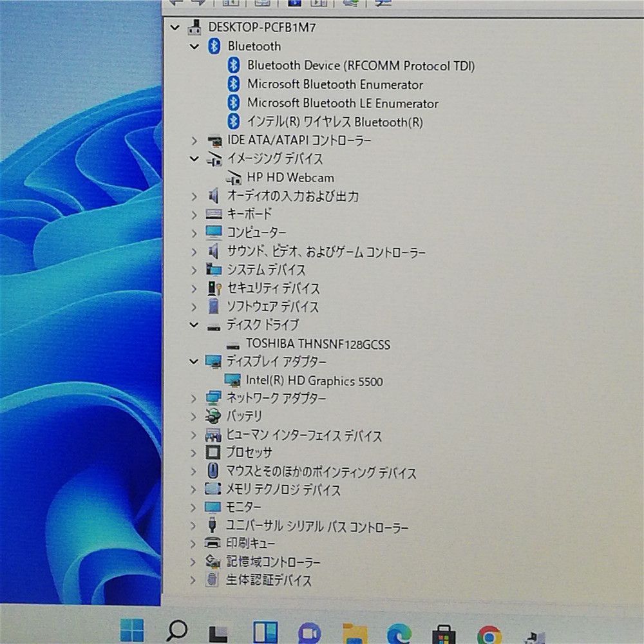This screenshot has height=644, width=644.
Task: Click the Bluetooth category icon
Action: pyautogui.click(x=214, y=46)
